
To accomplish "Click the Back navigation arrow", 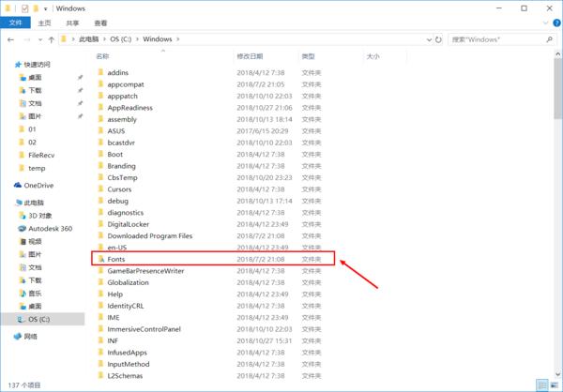I will (10, 39).
